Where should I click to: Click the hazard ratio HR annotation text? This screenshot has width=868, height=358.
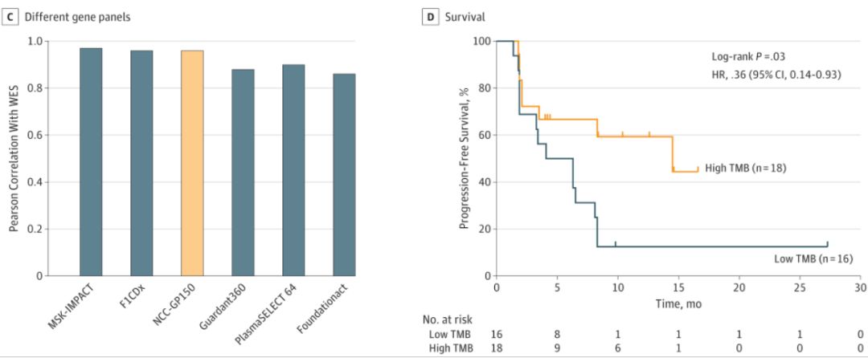click(x=764, y=74)
